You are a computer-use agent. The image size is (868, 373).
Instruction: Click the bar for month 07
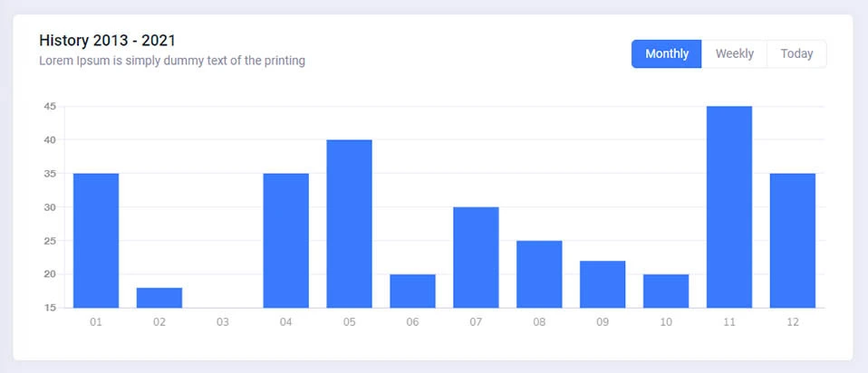[x=476, y=257]
